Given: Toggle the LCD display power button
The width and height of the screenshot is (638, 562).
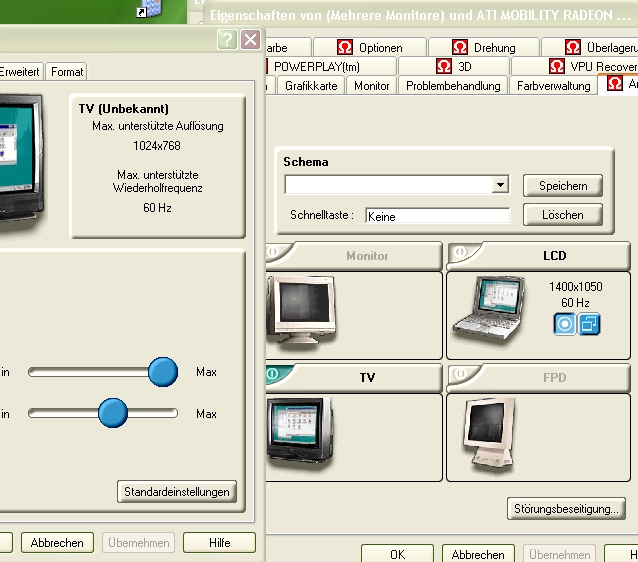Looking at the screenshot, I should [460, 251].
